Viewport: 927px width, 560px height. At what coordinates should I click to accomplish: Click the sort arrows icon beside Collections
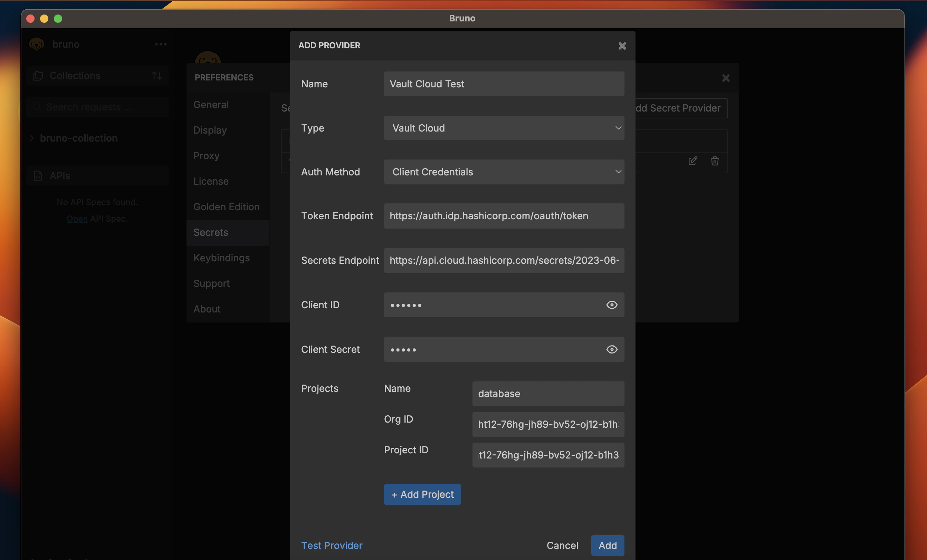pos(157,76)
